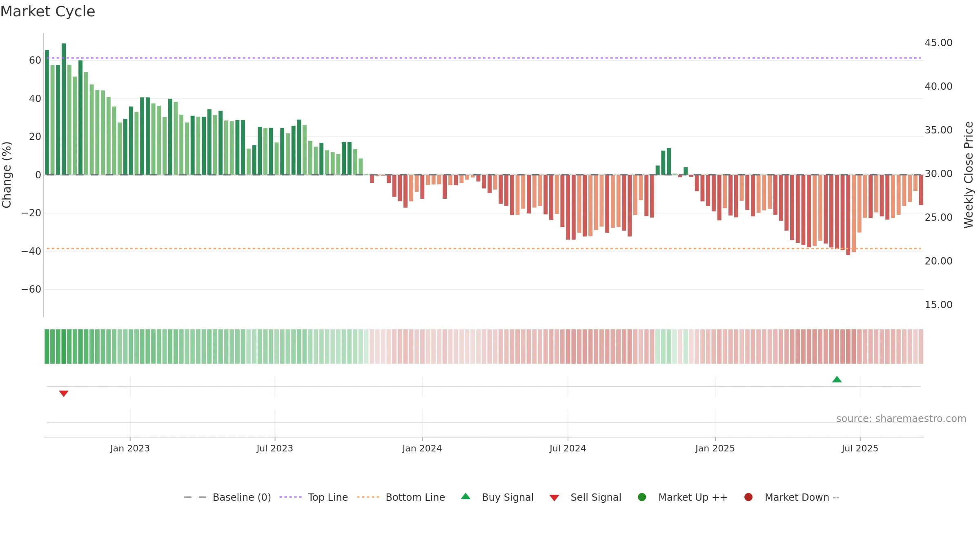The width and height of the screenshot is (980, 551).
Task: Click the Weekly Close Price axis title
Action: [969, 175]
